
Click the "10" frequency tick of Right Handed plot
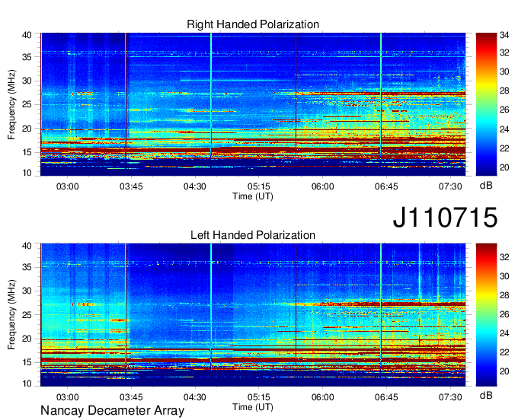(x=27, y=173)
